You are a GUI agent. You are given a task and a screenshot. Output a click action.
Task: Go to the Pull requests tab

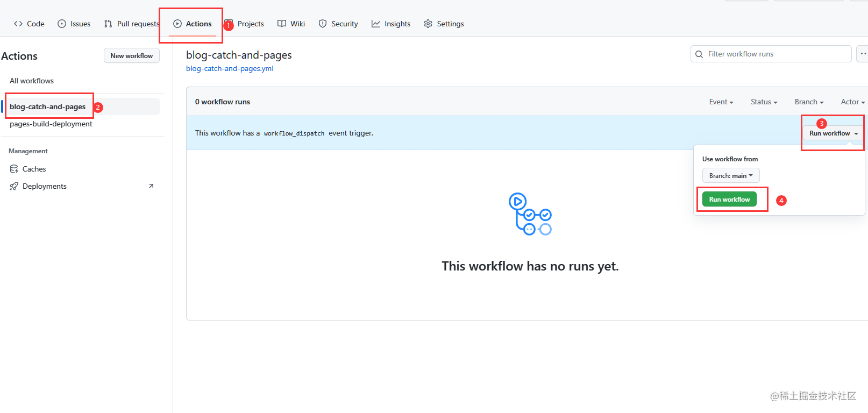[132, 24]
